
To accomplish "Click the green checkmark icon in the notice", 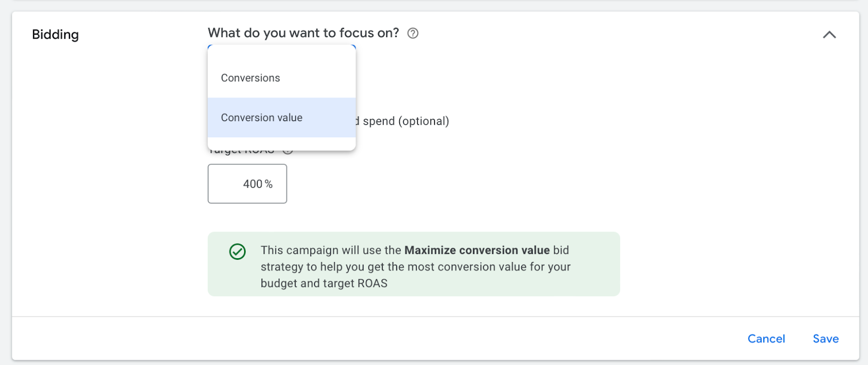I will pyautogui.click(x=238, y=252).
